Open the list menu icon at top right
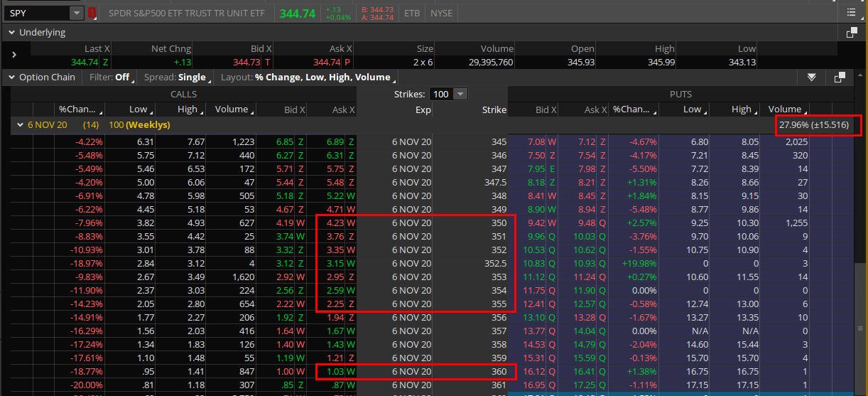The image size is (868, 396). 852,13
